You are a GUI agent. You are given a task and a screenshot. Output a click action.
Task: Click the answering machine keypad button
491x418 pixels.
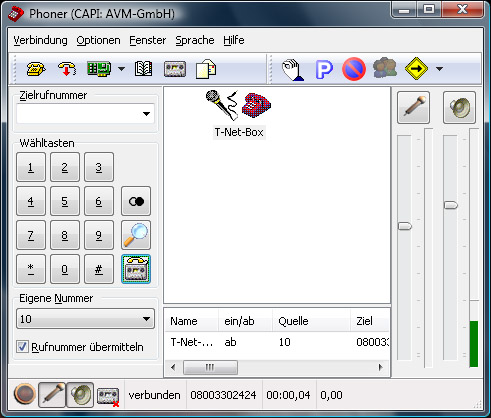[x=136, y=269]
